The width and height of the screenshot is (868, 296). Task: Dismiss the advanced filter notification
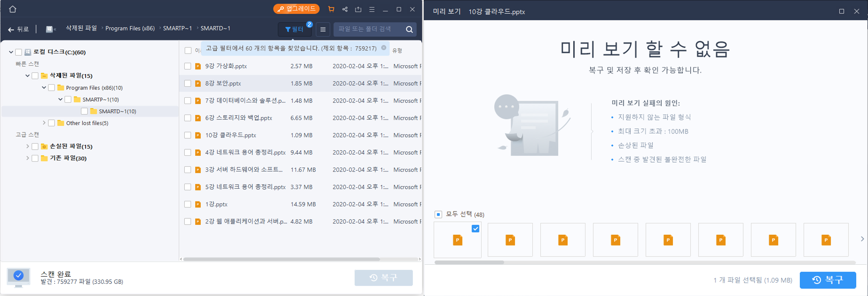coord(384,48)
